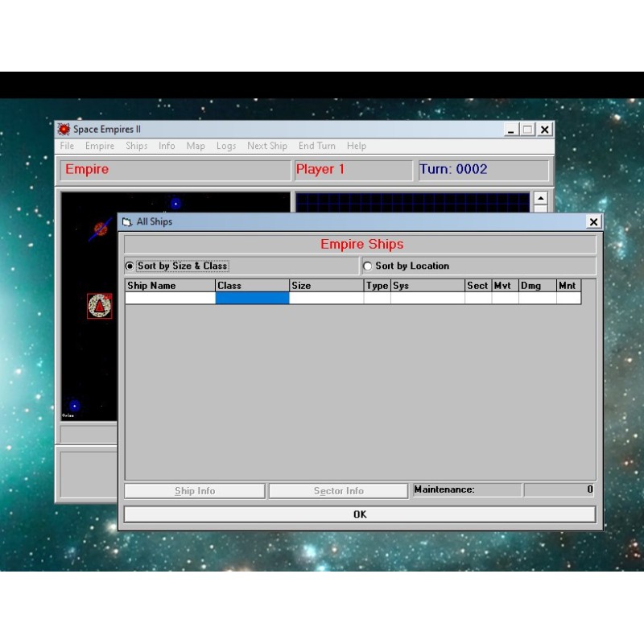The width and height of the screenshot is (644, 644).
Task: Click the Size column header
Action: [326, 286]
